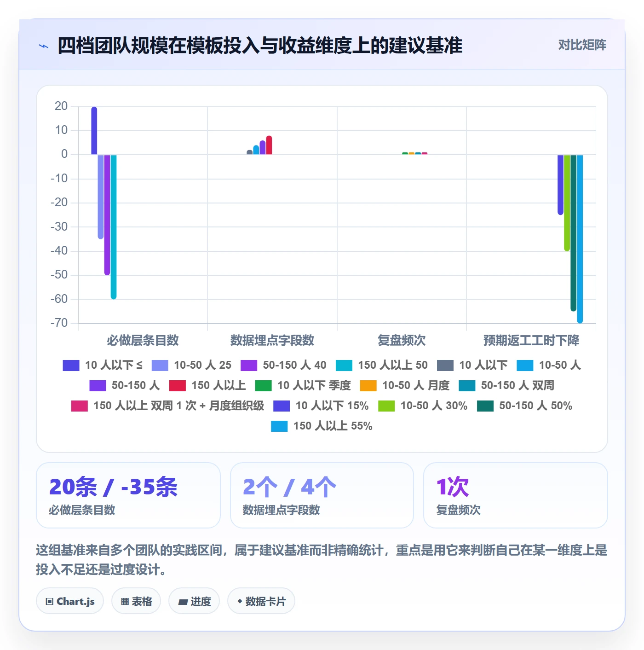Toggle the '10-50 人 30%' legend entry
Screen dimensions: 644x650
pos(423,406)
